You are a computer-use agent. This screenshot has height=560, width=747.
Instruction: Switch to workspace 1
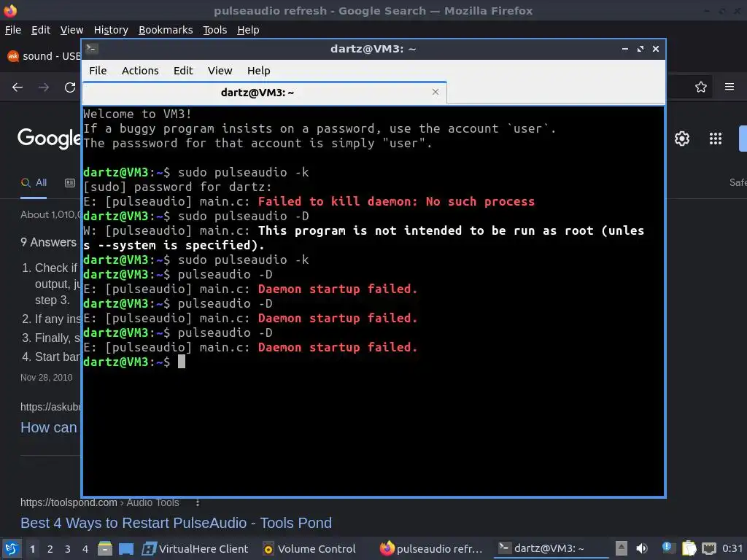(x=32, y=549)
